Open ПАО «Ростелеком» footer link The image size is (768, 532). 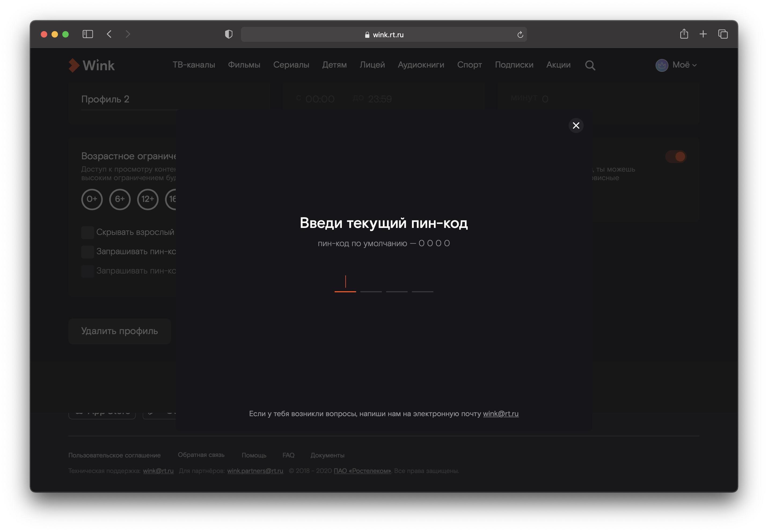[x=362, y=471]
